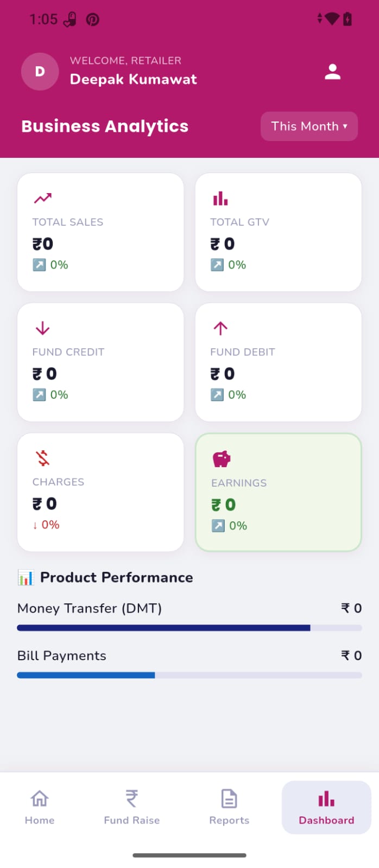Switch to the Fund Raise tab
379x868 pixels.
132,807
